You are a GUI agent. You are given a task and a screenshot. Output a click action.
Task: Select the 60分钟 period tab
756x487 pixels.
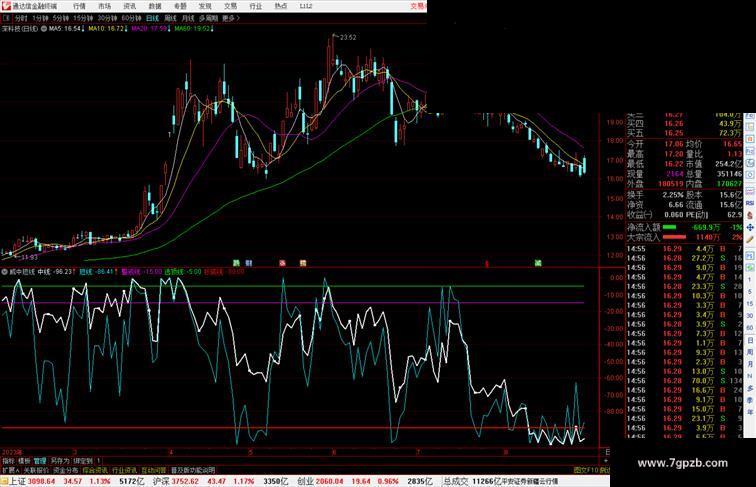point(131,18)
